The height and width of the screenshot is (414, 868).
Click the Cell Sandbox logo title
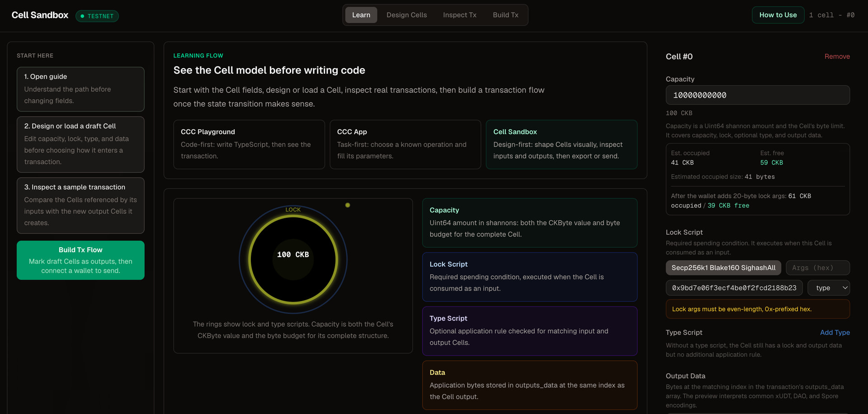tap(40, 15)
